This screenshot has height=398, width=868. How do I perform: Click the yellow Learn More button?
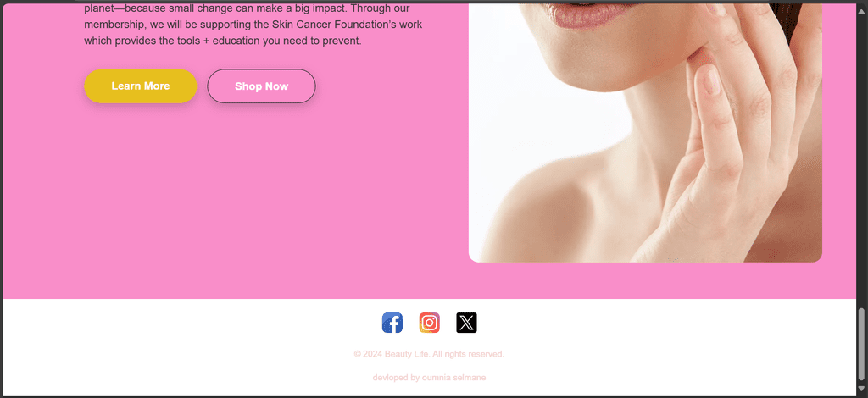(141, 86)
